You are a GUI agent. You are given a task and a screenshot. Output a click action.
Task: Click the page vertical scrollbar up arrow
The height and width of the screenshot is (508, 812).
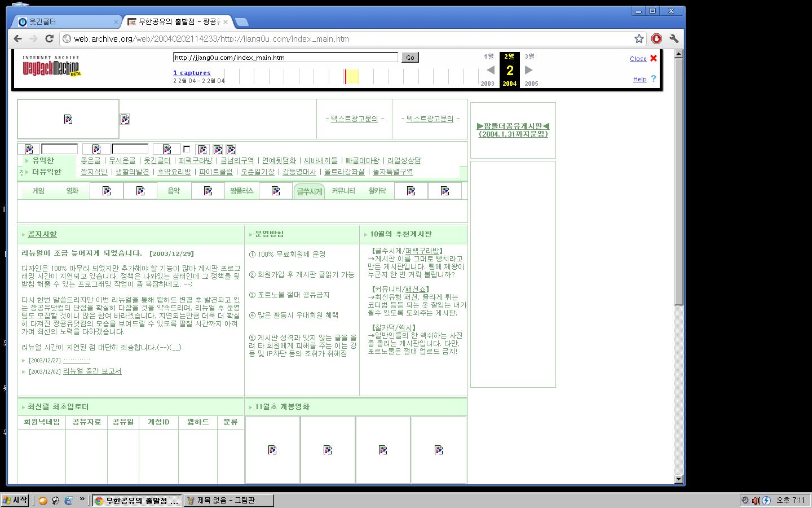click(679, 54)
